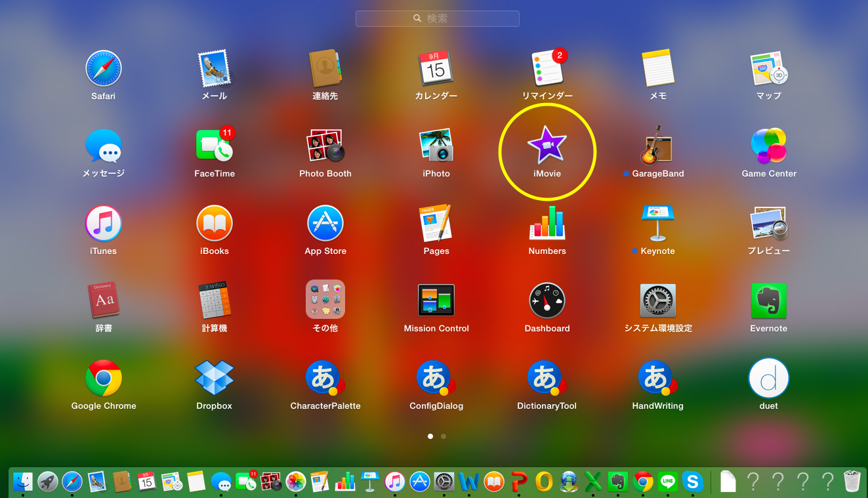Open マップ in the Launchpad grid
The height and width of the screenshot is (498, 868).
[769, 68]
